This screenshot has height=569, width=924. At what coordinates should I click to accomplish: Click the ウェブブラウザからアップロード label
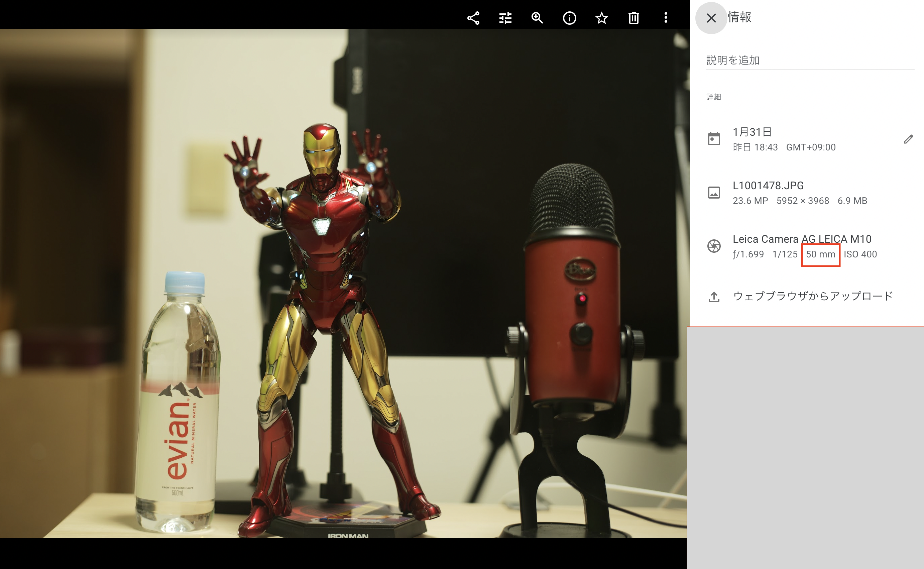click(813, 296)
